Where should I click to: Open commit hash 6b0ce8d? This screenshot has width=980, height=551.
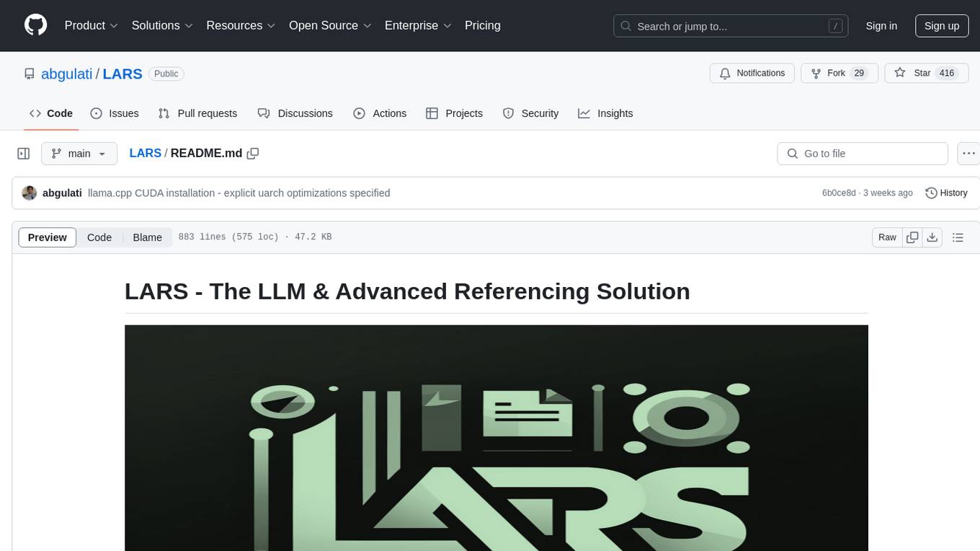[839, 193]
